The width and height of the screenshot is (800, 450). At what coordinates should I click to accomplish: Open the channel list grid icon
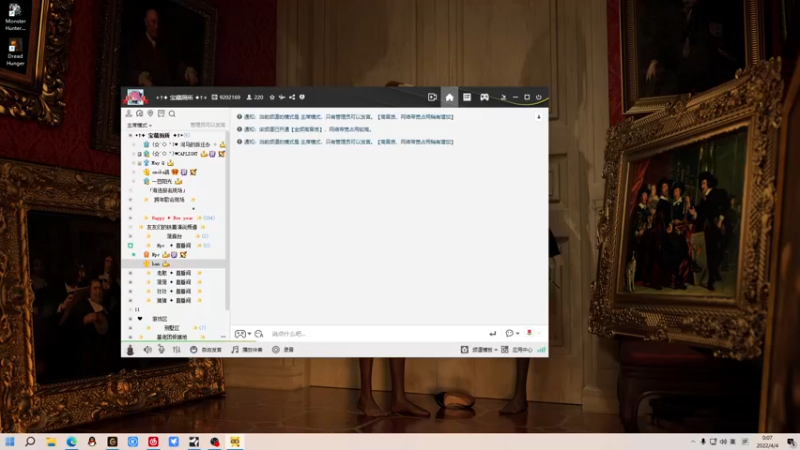pyautogui.click(x=467, y=97)
